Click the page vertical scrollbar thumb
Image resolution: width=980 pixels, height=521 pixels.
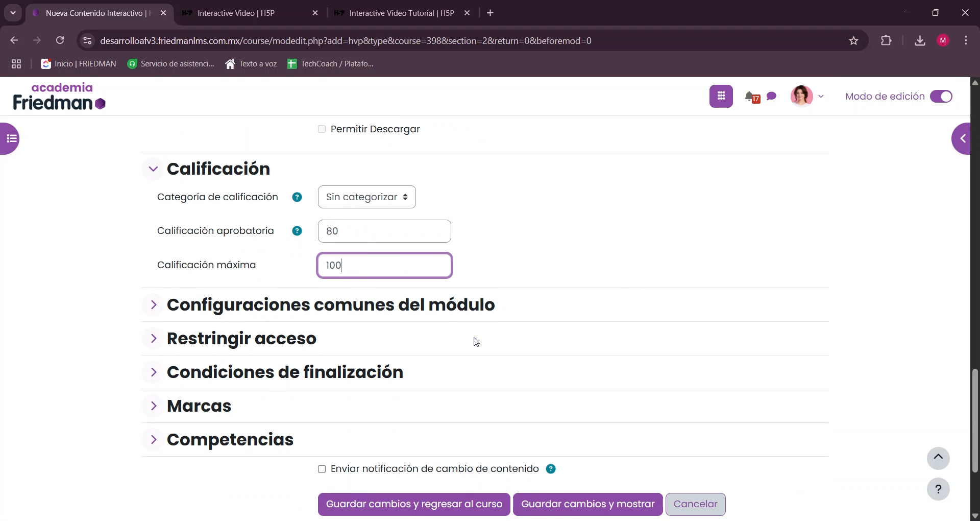pos(975,420)
